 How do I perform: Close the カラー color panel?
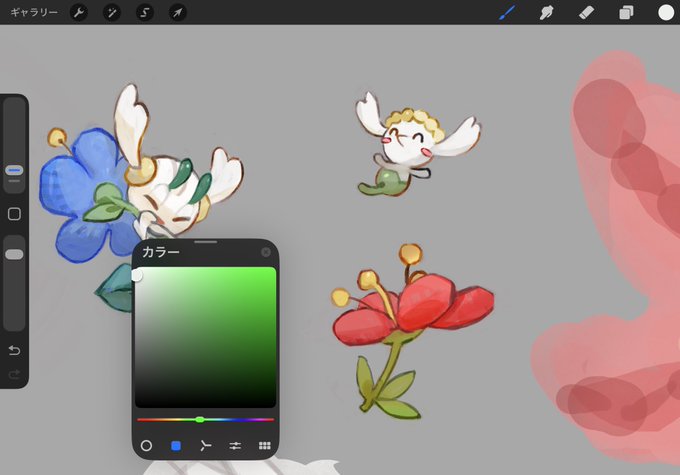(266, 252)
